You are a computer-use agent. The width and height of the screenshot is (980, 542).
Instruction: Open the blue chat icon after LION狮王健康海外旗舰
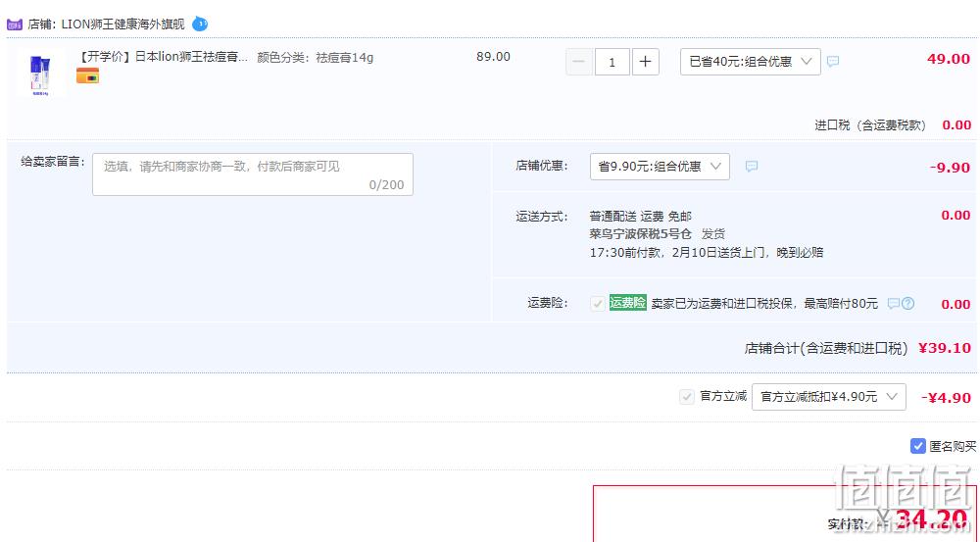coord(200,24)
